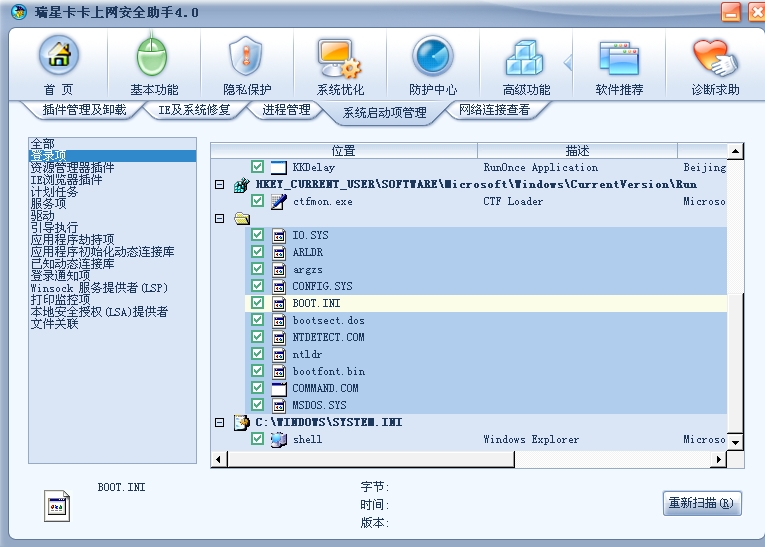Collapse the HKEY_CURRENT_USER Run group

coord(220,184)
